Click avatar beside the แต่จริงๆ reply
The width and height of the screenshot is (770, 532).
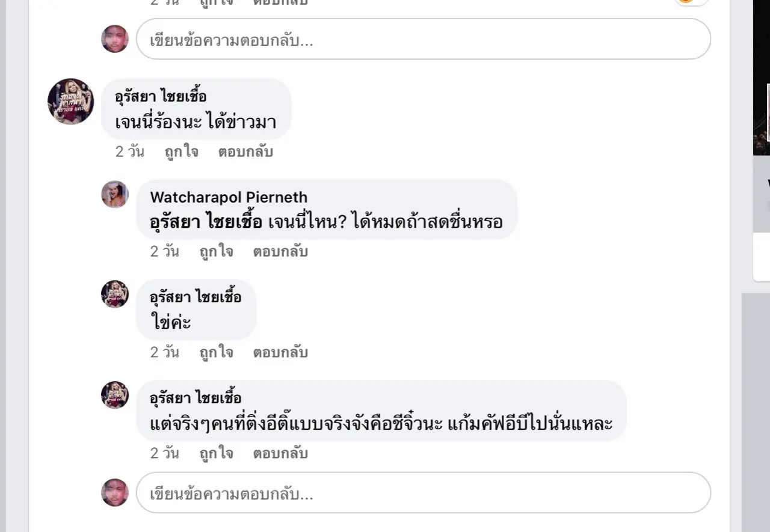tap(115, 395)
